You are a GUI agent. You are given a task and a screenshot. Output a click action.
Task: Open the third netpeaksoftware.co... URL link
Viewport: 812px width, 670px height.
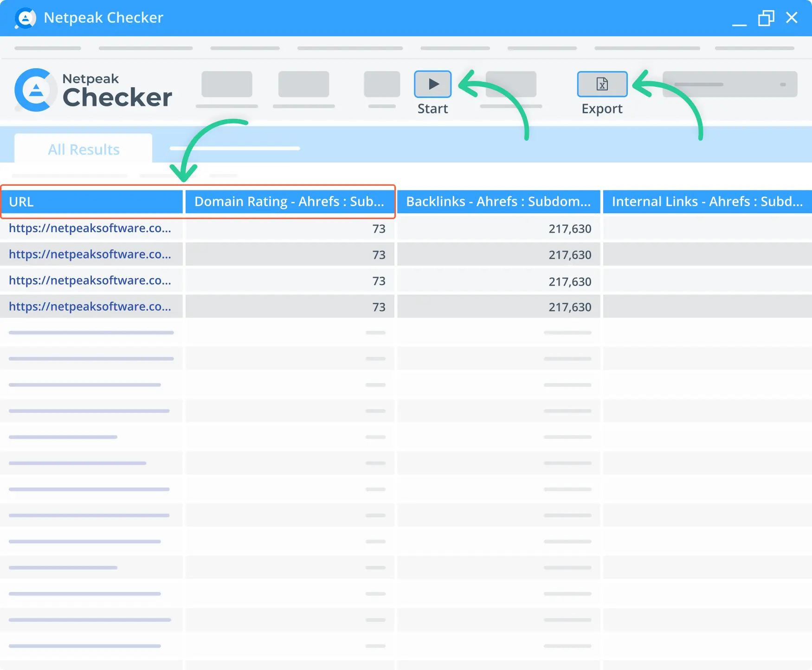90,280
